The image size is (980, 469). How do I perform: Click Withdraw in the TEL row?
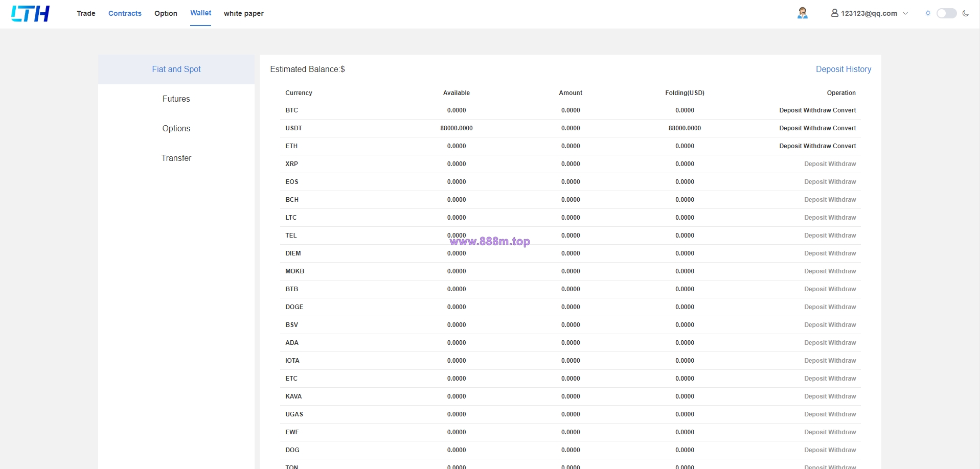point(842,236)
